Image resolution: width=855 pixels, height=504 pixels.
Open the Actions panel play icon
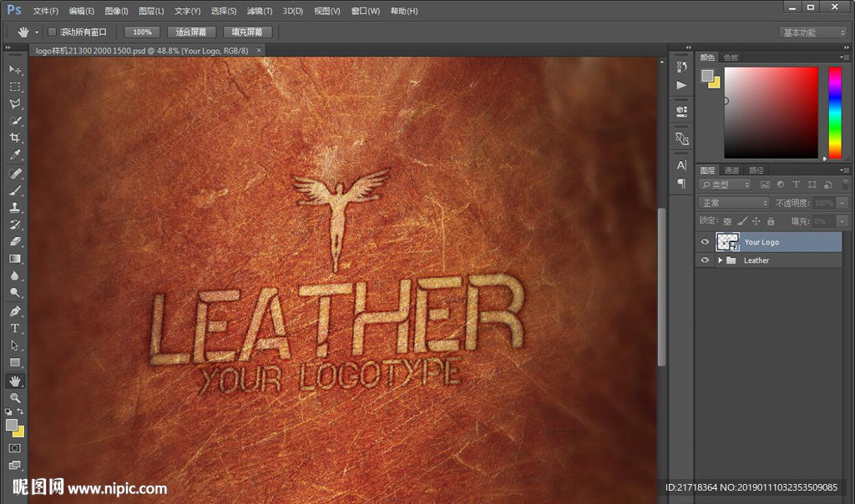coord(681,85)
